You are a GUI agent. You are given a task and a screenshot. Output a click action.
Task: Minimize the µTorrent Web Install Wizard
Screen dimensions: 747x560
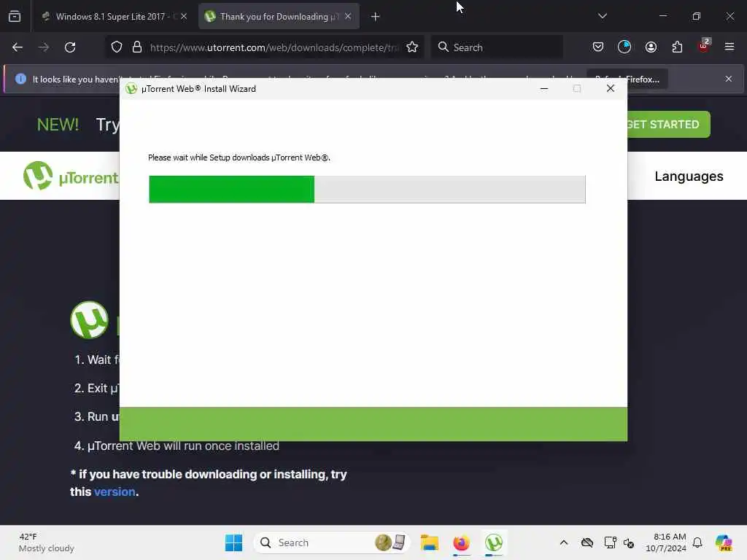point(544,88)
